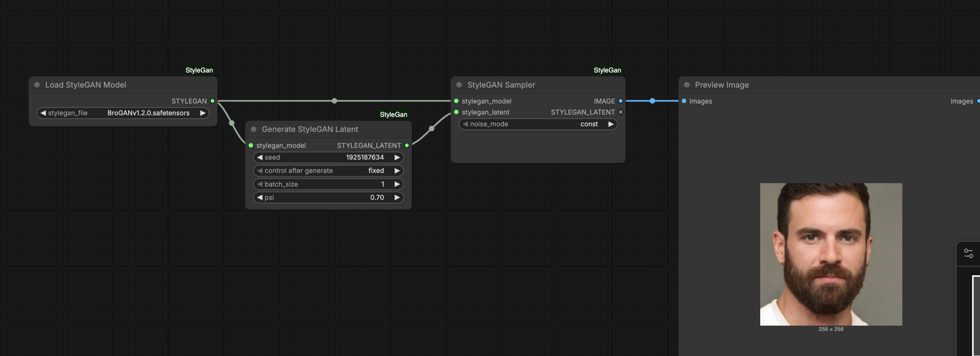The width and height of the screenshot is (980, 356).
Task: Collapse the Preview Image node dot
Action: (687, 85)
